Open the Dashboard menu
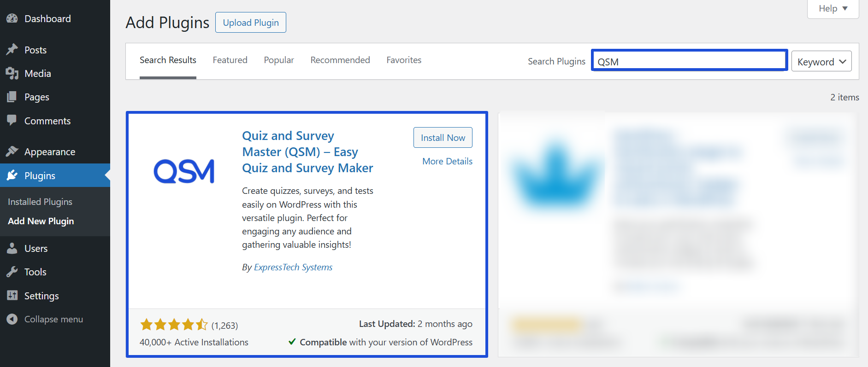This screenshot has width=868, height=367. [55, 18]
